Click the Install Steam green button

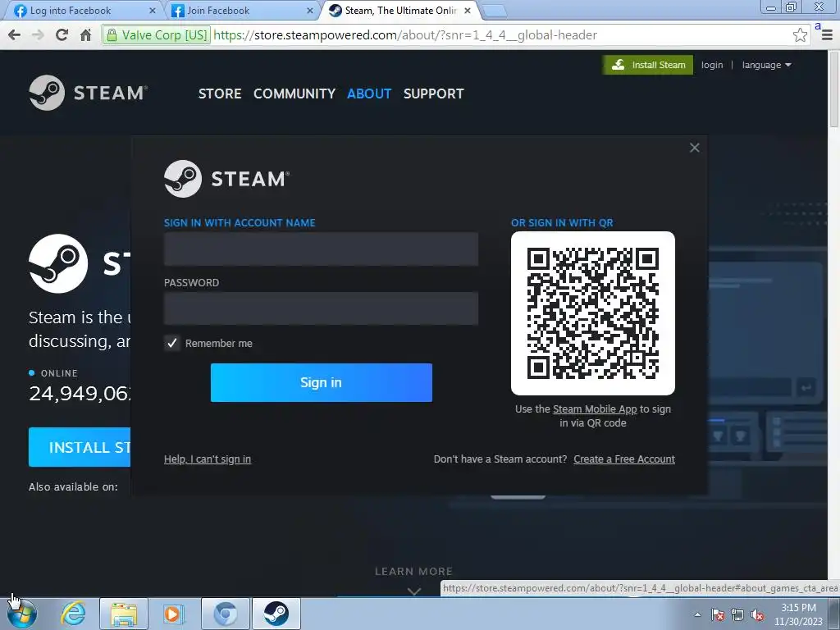coord(648,65)
